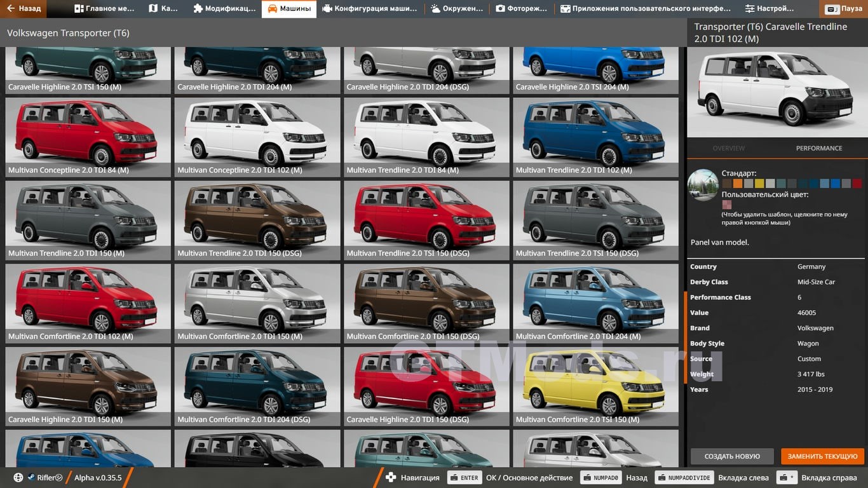The width and height of the screenshot is (868, 488).
Task: Click the globe icon in bottom bar
Action: coord(18,478)
